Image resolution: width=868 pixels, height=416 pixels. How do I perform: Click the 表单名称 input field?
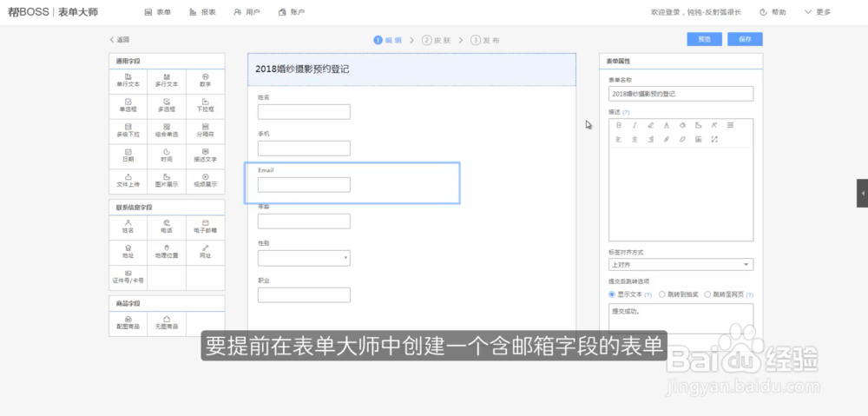(681, 94)
